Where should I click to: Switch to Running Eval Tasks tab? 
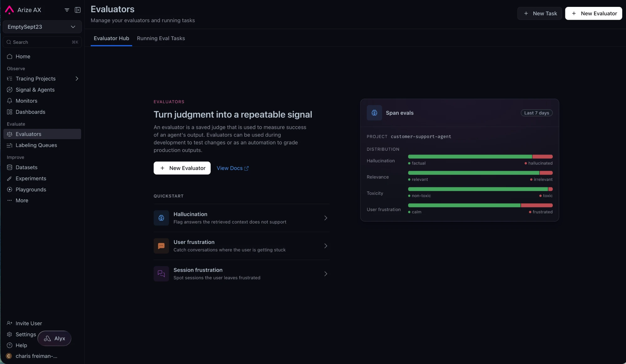point(161,38)
